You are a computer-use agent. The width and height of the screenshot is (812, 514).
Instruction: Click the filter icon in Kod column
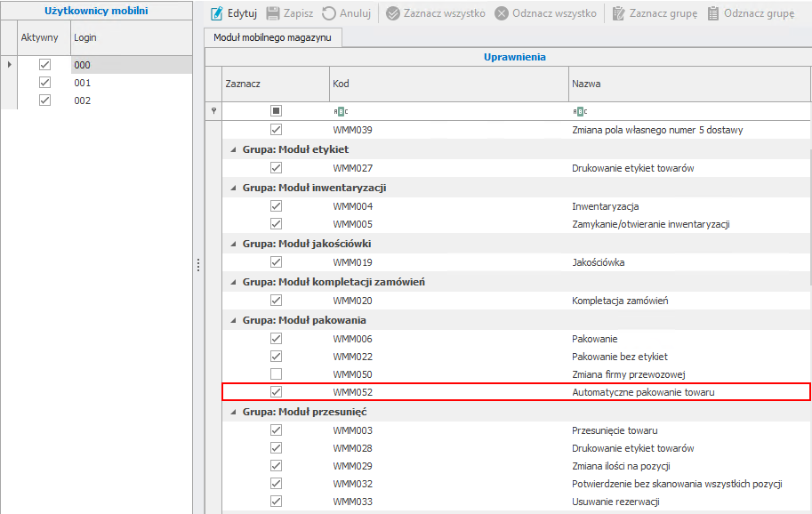coord(341,111)
